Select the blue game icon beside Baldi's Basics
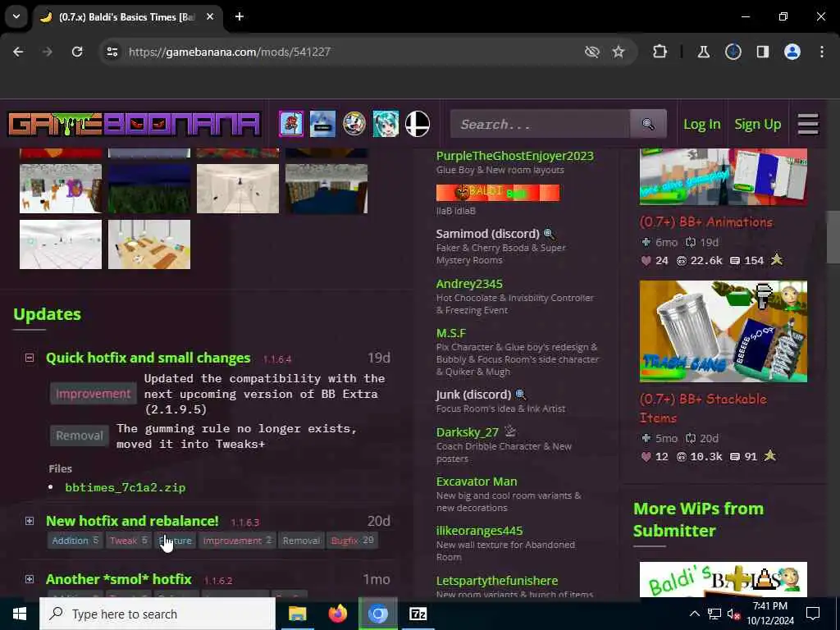 (x=322, y=125)
